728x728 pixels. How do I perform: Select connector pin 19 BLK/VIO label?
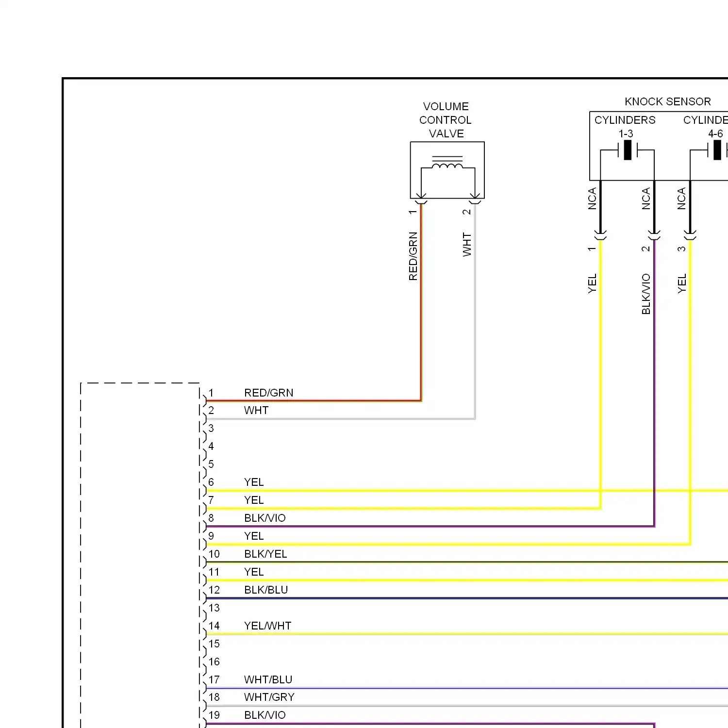[265, 715]
